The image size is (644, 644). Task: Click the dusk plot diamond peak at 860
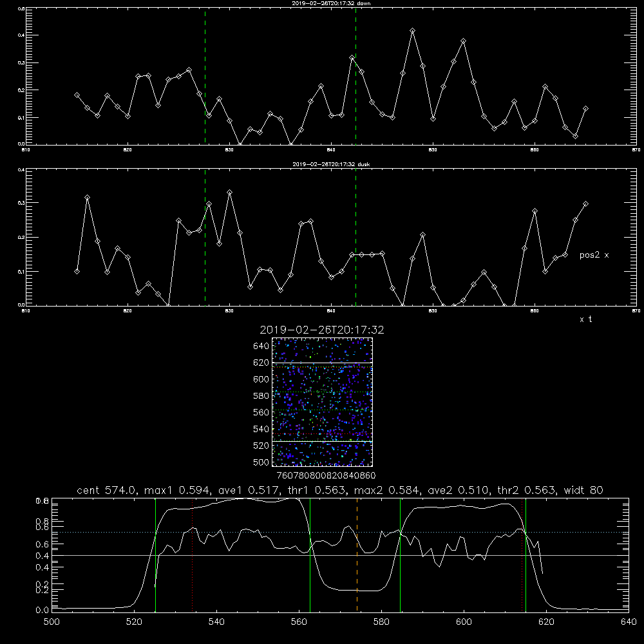[535, 211]
